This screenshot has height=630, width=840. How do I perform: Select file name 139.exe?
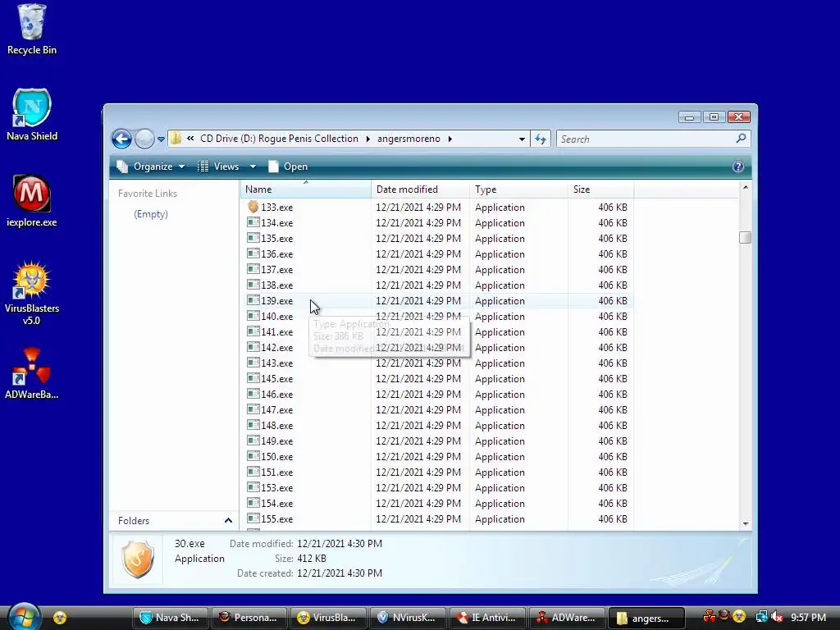click(x=277, y=300)
